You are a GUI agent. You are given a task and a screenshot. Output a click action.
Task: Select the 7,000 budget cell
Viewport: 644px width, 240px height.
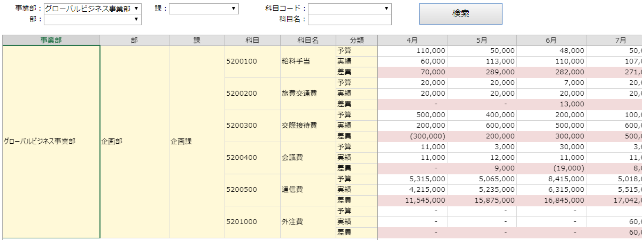click(x=551, y=83)
